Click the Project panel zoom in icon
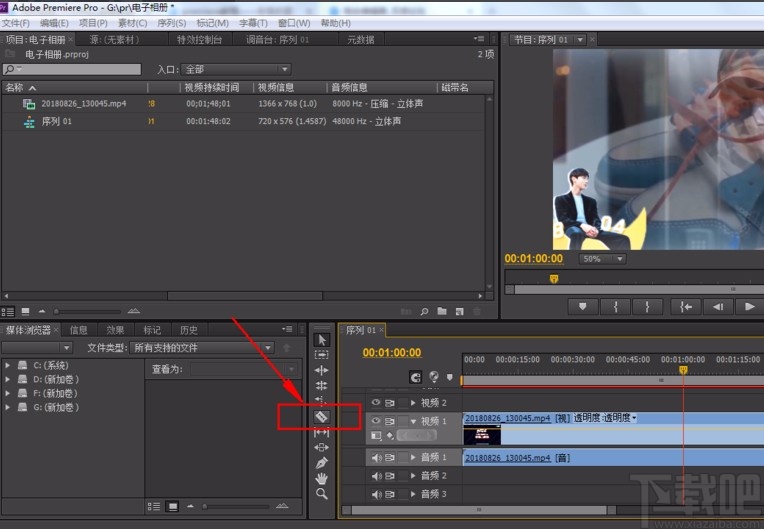Image resolution: width=764 pixels, height=529 pixels. [x=134, y=311]
